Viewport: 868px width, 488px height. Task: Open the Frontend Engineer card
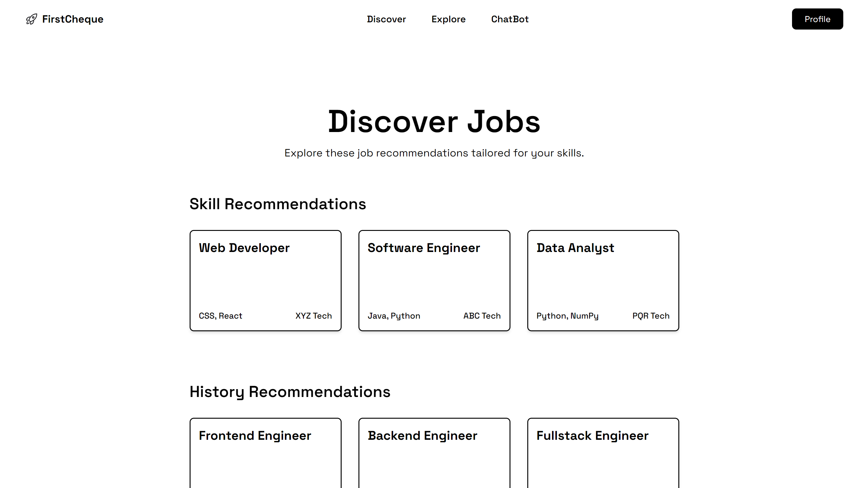click(x=266, y=453)
